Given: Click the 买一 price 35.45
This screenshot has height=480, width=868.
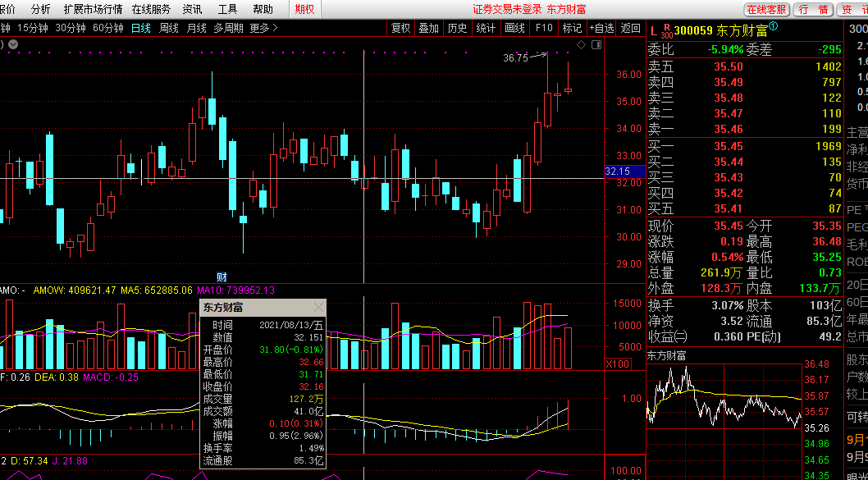Looking at the screenshot, I should [x=729, y=146].
